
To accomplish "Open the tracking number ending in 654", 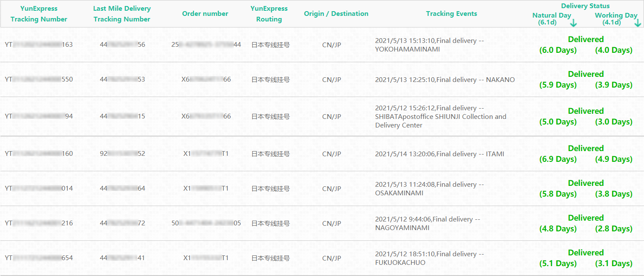I will [39, 258].
